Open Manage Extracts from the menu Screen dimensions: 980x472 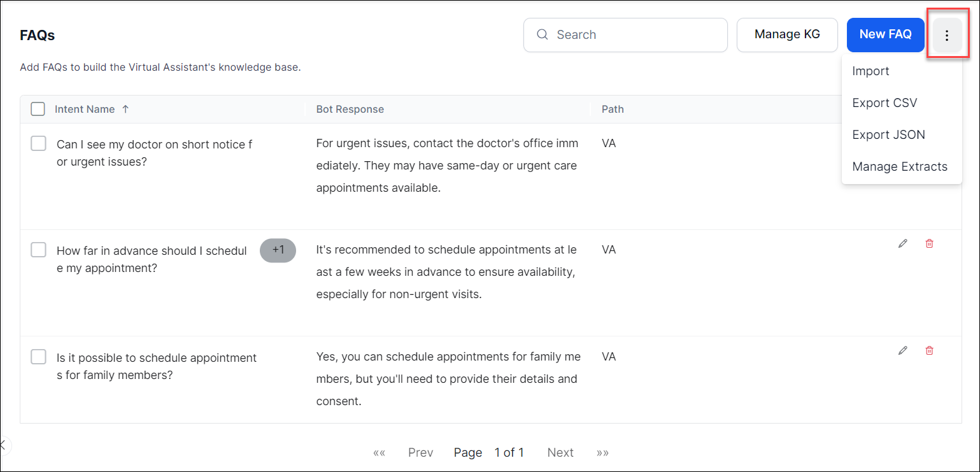[x=899, y=166]
